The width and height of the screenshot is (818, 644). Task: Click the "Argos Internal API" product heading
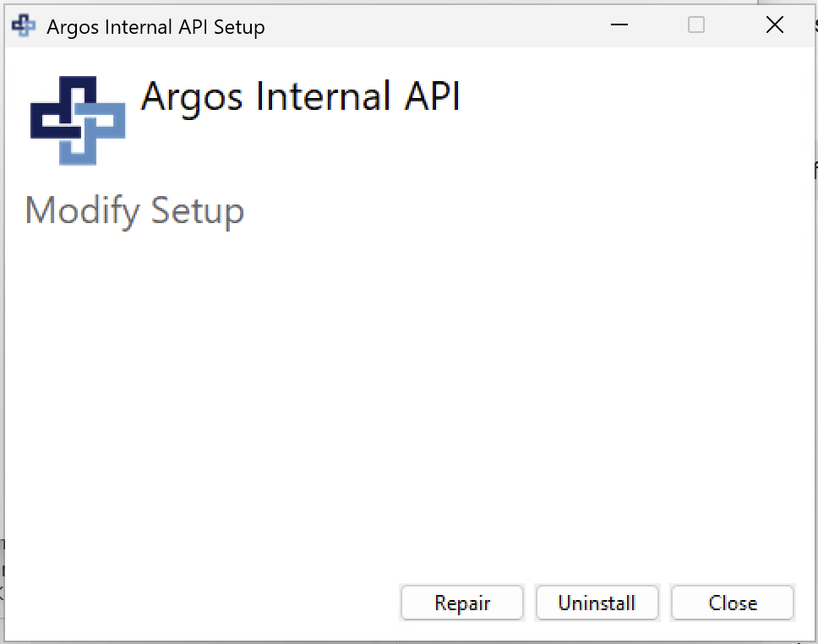click(x=301, y=97)
